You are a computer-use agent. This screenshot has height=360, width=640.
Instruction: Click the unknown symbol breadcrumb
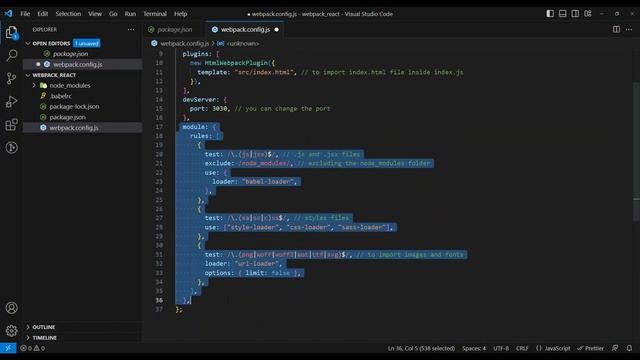click(242, 43)
